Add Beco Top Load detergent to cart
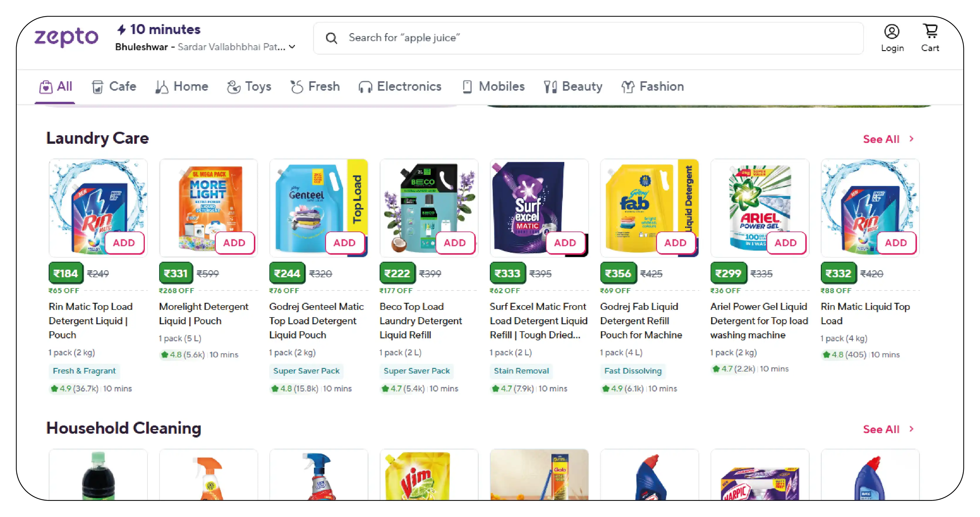This screenshot has height=517, width=980. point(455,243)
